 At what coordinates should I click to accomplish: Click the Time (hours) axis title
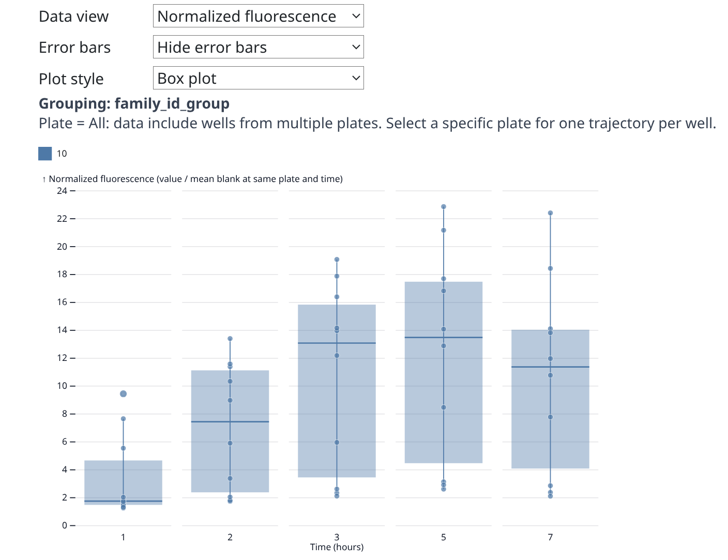pos(337,547)
